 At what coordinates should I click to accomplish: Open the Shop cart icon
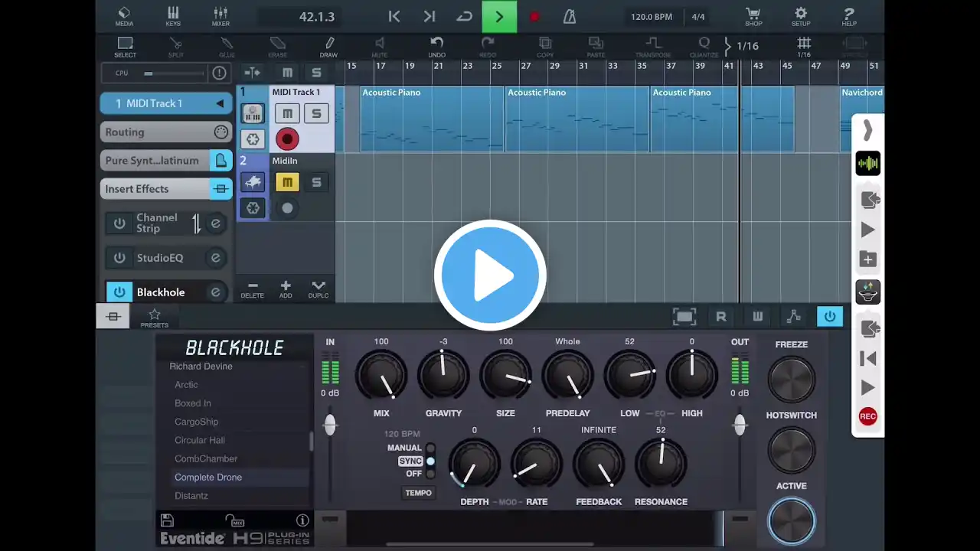point(753,16)
